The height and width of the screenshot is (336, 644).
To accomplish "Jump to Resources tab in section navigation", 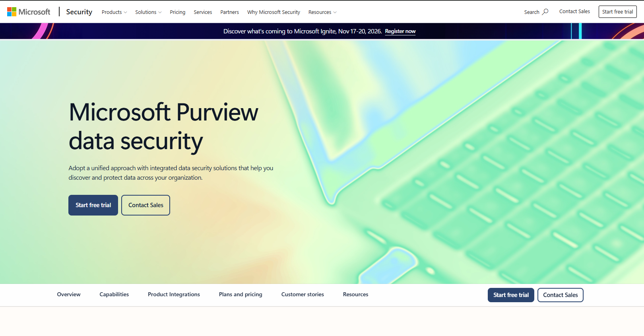I will point(356,295).
